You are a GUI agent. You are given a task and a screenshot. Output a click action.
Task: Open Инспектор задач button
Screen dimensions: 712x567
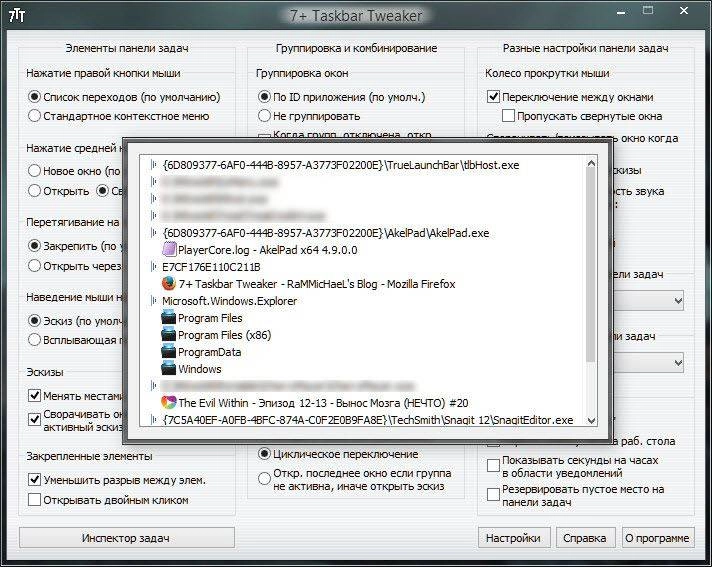click(x=127, y=538)
